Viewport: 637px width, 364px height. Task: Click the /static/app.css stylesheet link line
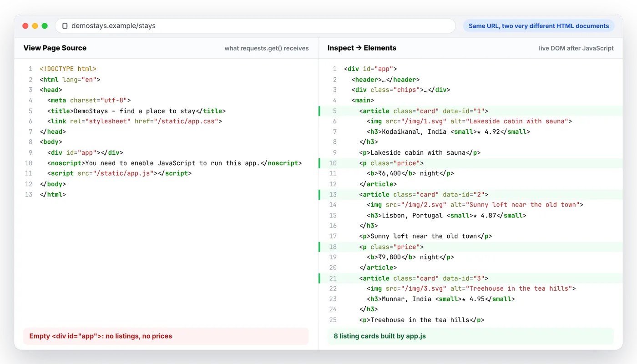tap(135, 121)
